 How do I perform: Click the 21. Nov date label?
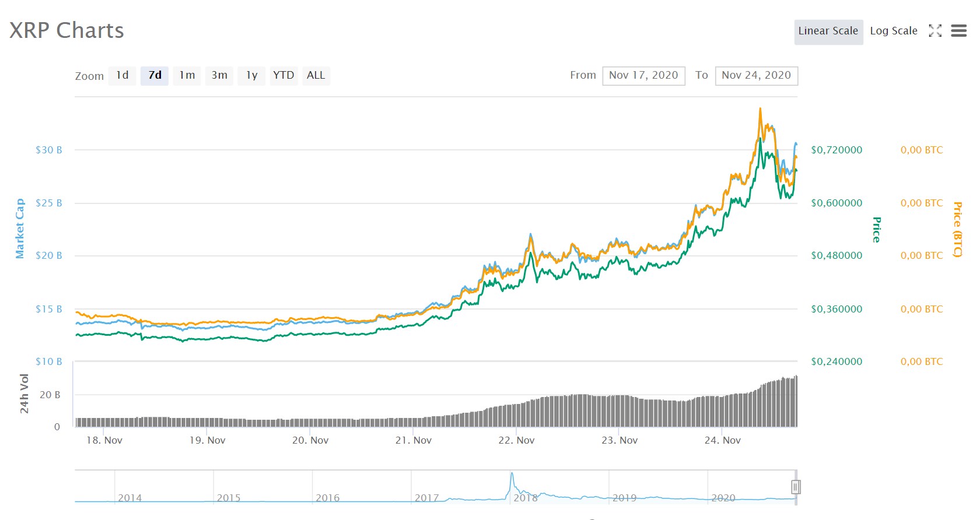pos(414,440)
